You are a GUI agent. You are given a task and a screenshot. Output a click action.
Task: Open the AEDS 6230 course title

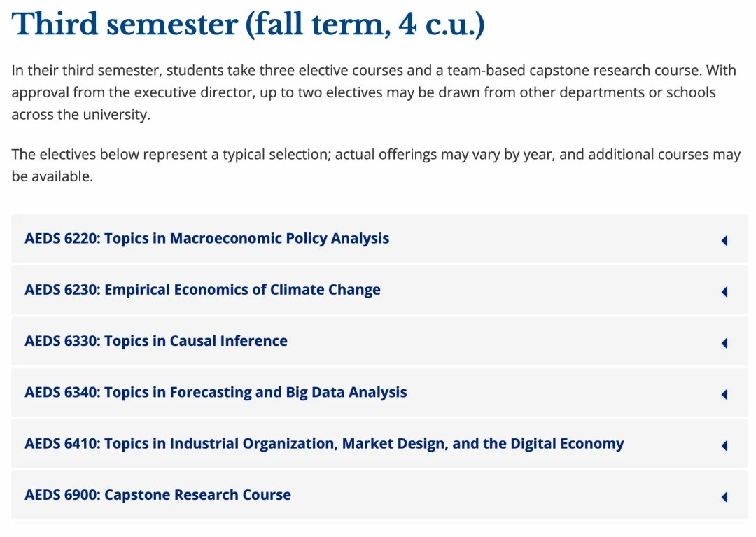202,290
